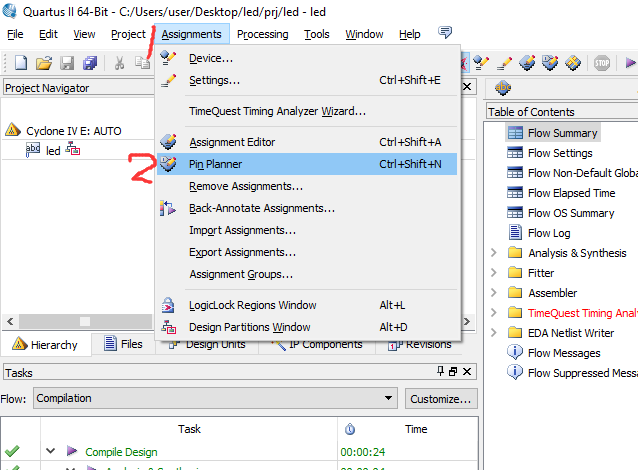Click the time clock column icon
The height and width of the screenshot is (470, 638).
(x=350, y=429)
